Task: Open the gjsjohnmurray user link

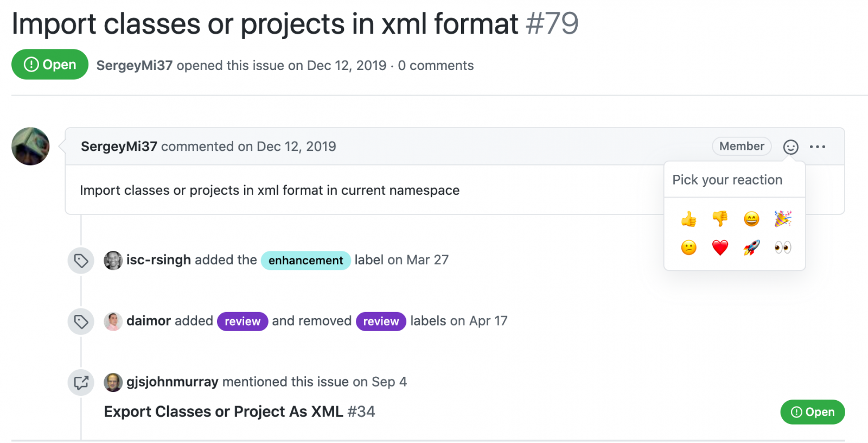Action: [x=172, y=382]
